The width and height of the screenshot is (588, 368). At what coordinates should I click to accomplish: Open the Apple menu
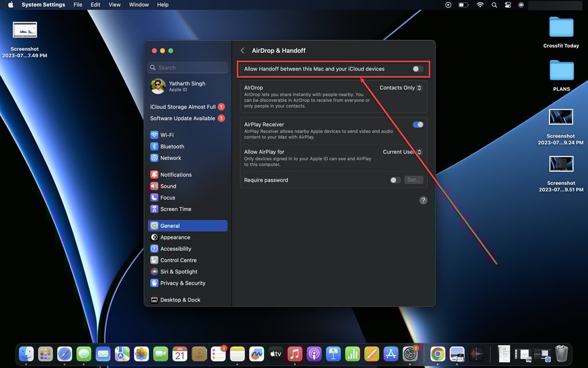[x=10, y=5]
